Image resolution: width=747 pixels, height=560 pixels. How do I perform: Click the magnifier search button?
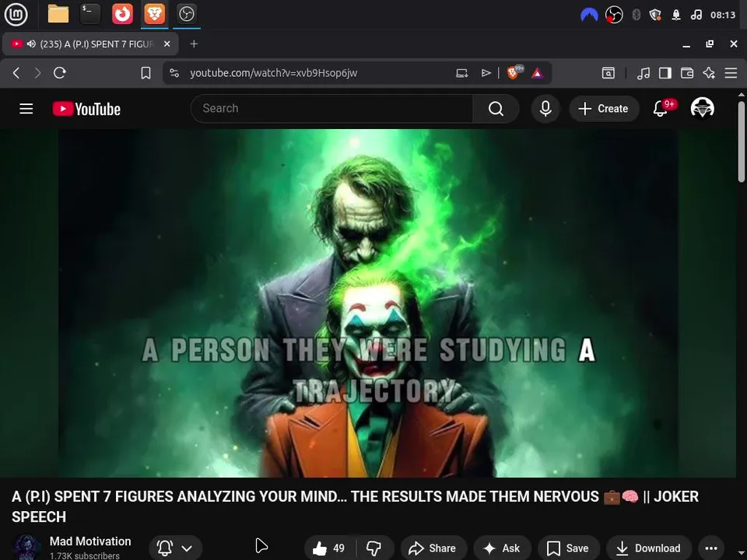[x=496, y=109]
